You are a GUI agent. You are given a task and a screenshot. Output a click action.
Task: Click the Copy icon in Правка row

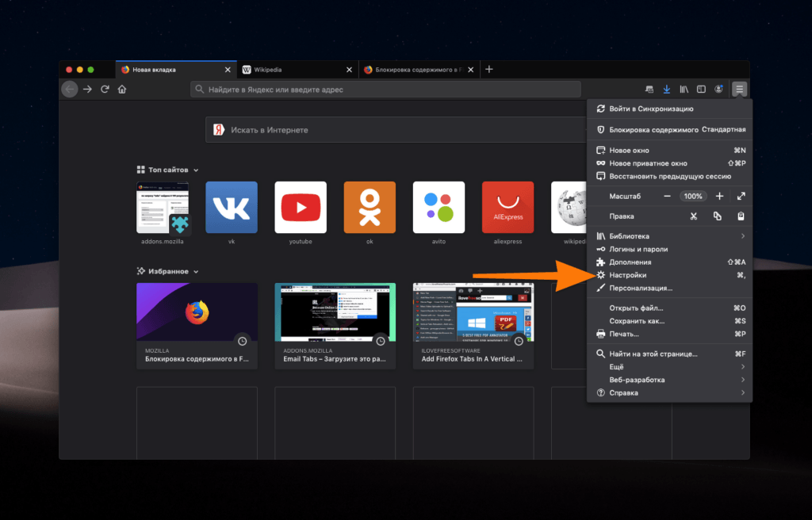pos(717,216)
